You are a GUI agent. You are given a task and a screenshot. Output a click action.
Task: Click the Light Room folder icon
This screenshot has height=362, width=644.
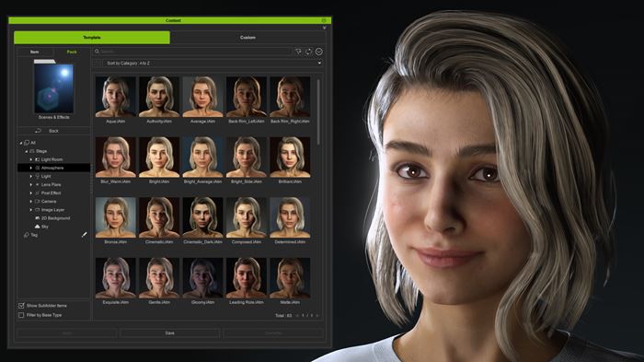tap(38, 159)
